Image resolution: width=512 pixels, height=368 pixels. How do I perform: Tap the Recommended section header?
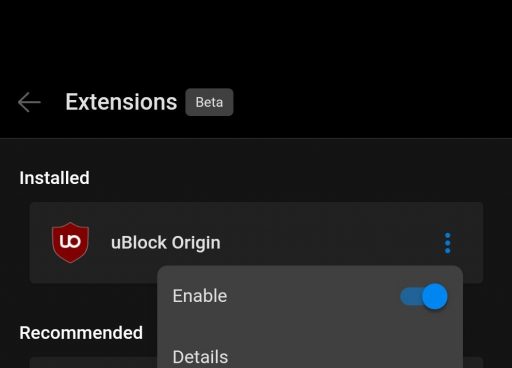81,333
